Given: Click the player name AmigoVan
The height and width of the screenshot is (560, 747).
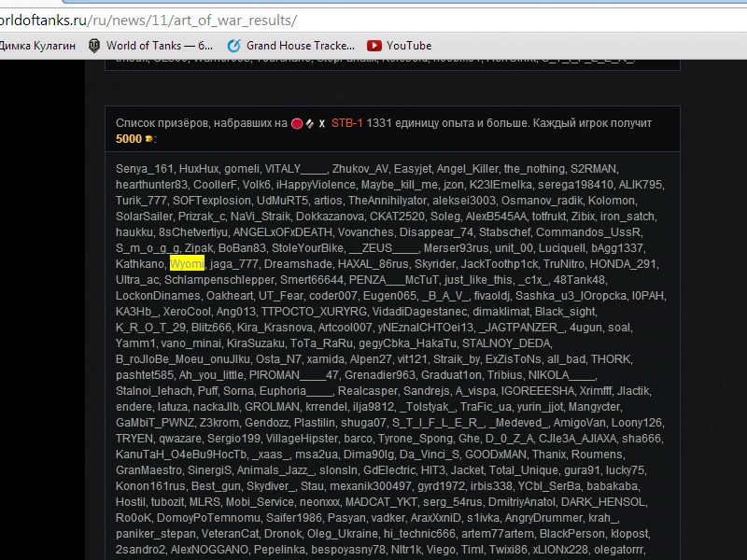Looking at the screenshot, I should tap(579, 423).
